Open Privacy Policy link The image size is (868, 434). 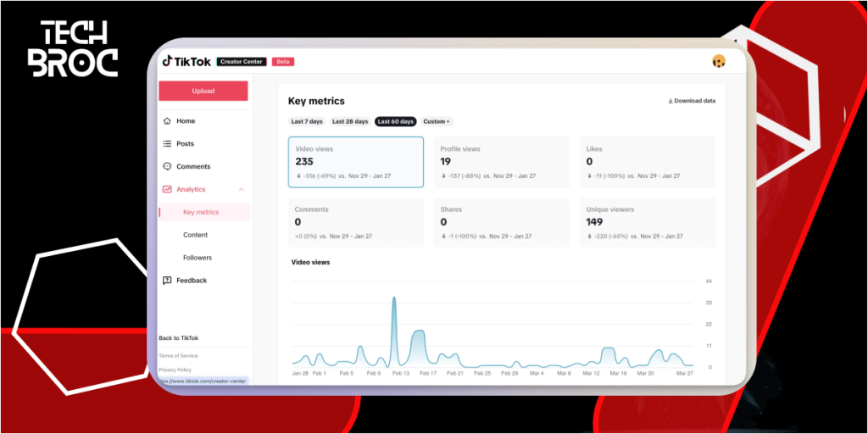(175, 370)
